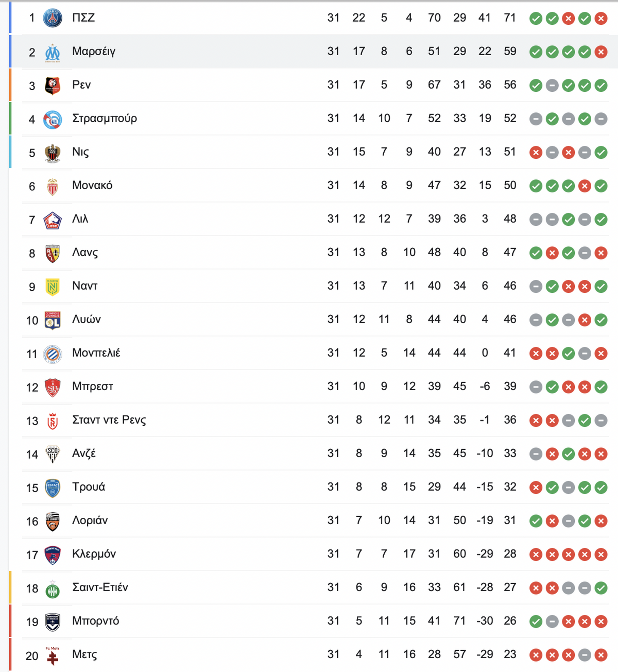
Task: Select the Λανς table row
Action: [x=315, y=253]
